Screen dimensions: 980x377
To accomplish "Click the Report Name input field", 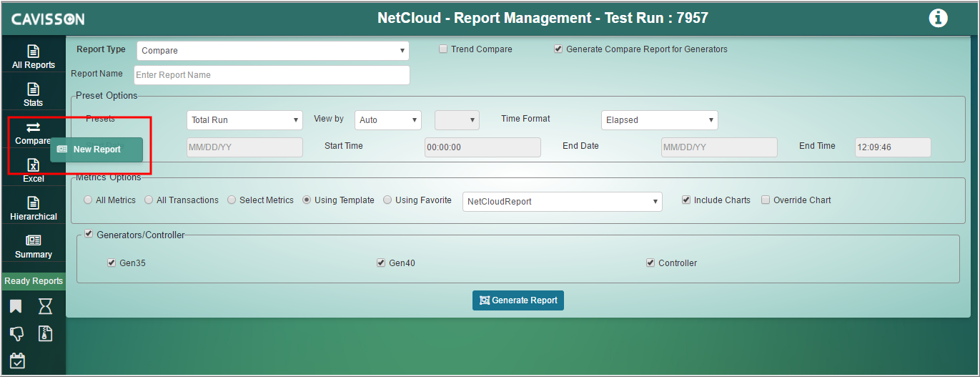I will [272, 75].
